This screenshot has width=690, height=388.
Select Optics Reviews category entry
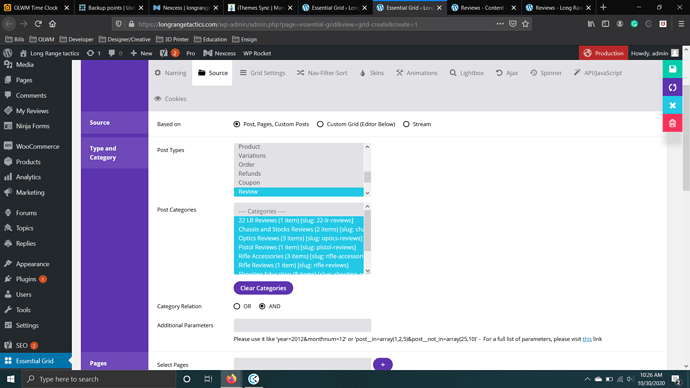coord(299,238)
